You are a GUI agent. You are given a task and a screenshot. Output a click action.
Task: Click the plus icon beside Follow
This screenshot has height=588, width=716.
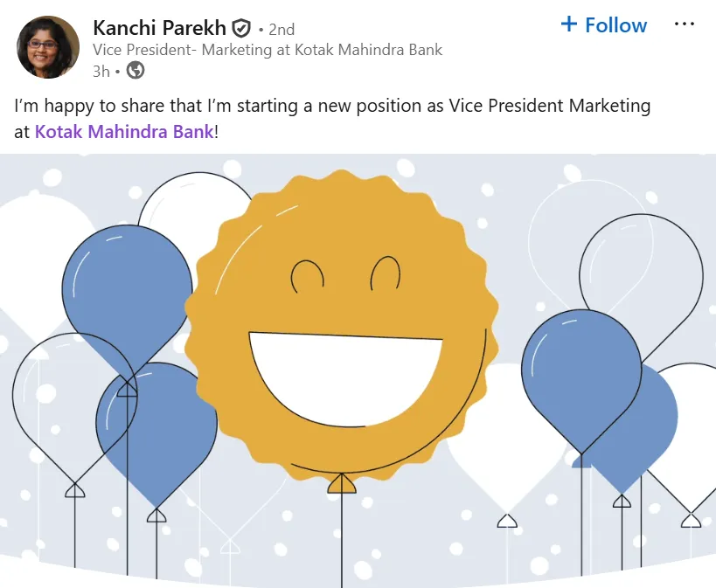click(x=569, y=24)
